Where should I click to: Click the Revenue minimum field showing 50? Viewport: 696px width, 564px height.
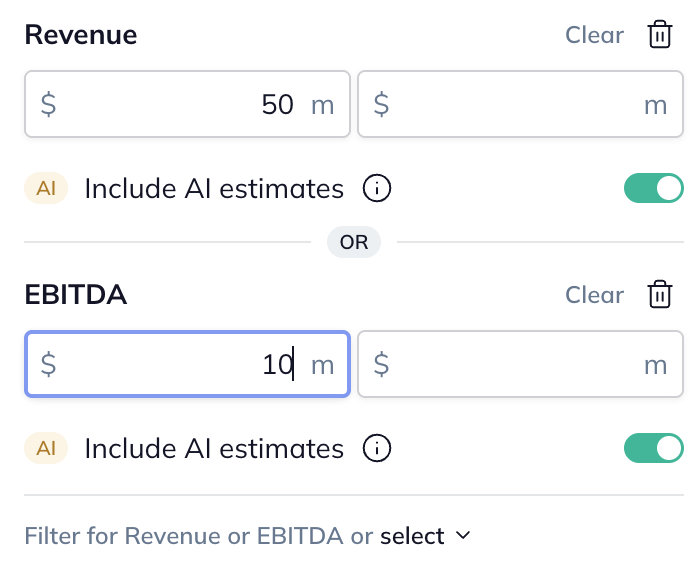click(187, 104)
